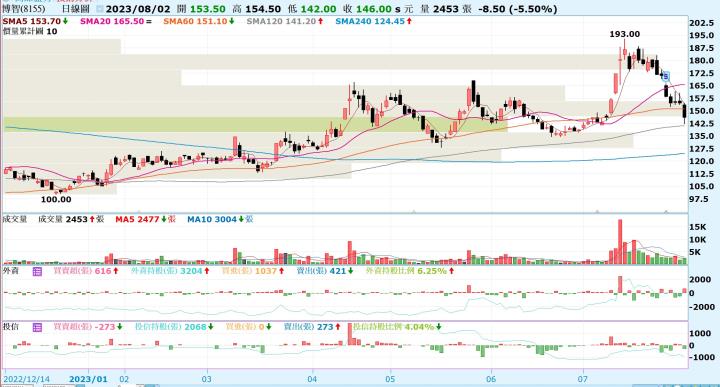720x387 pixels.
Task: Click the 2023/01 label on time axis
Action: [88, 379]
